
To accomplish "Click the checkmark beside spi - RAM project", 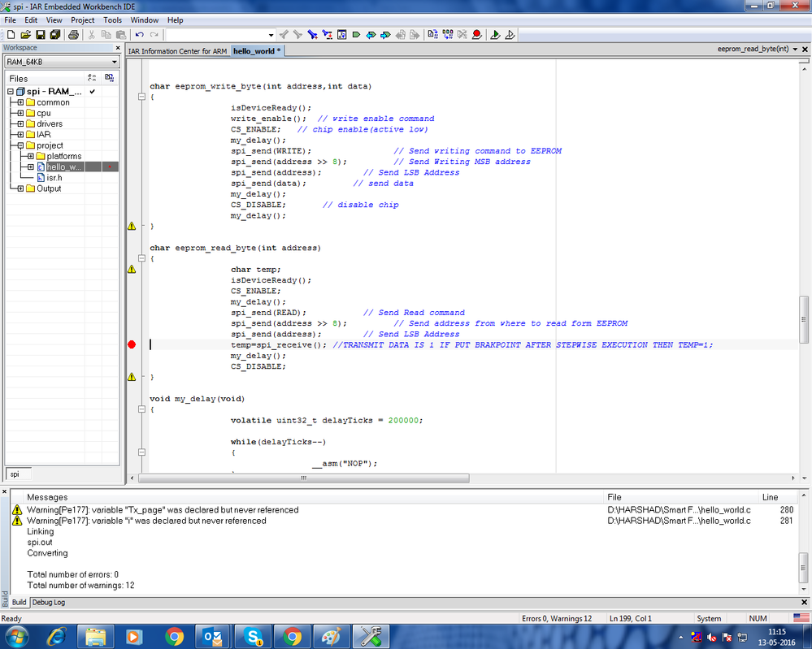I will [92, 92].
